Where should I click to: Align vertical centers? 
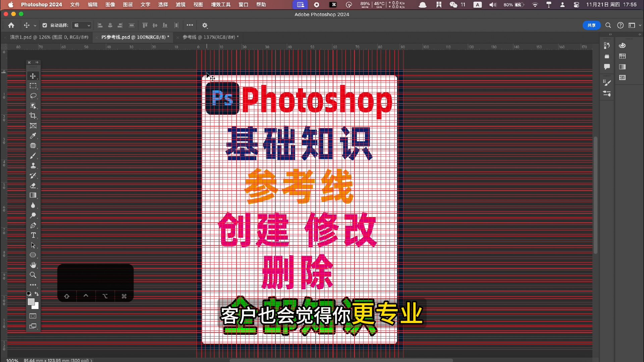[x=155, y=25]
